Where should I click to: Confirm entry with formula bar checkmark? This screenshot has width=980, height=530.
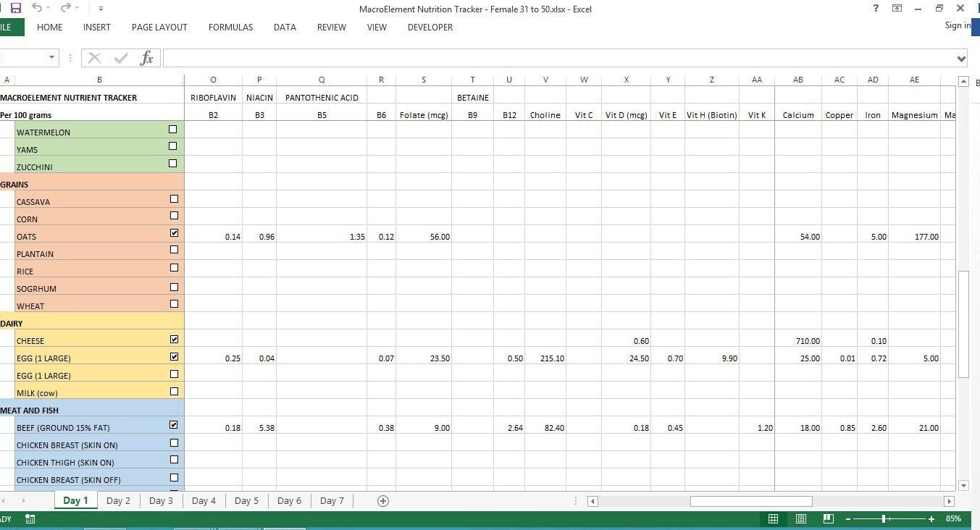(121, 58)
